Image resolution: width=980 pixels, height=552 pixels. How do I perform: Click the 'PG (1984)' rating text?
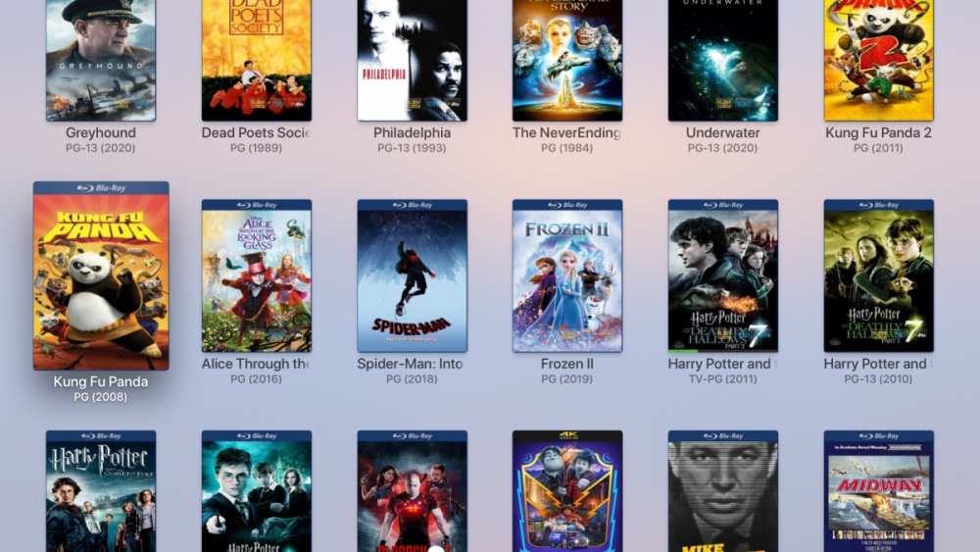(566, 148)
